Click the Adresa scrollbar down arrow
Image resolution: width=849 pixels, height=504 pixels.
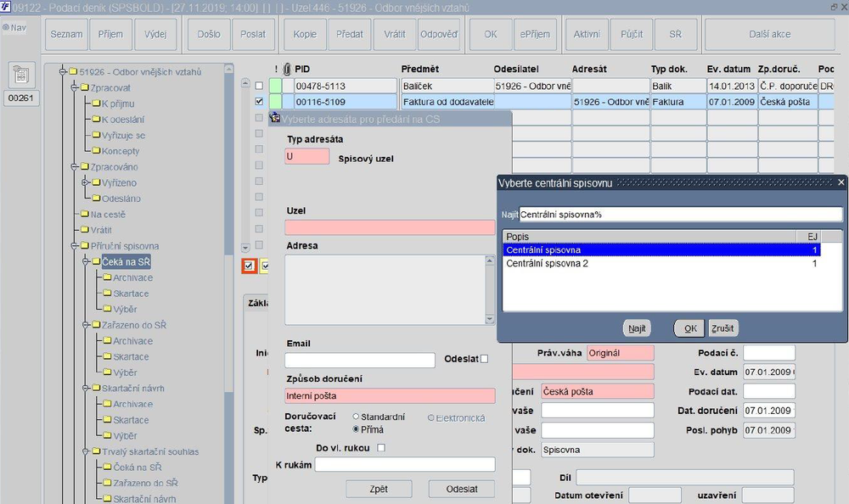click(490, 319)
